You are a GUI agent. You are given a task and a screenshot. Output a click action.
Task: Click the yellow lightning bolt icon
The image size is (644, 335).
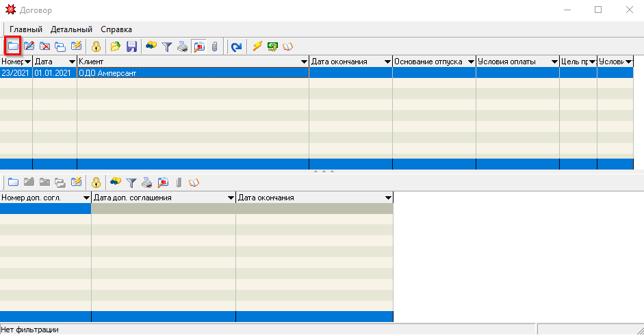(x=257, y=46)
